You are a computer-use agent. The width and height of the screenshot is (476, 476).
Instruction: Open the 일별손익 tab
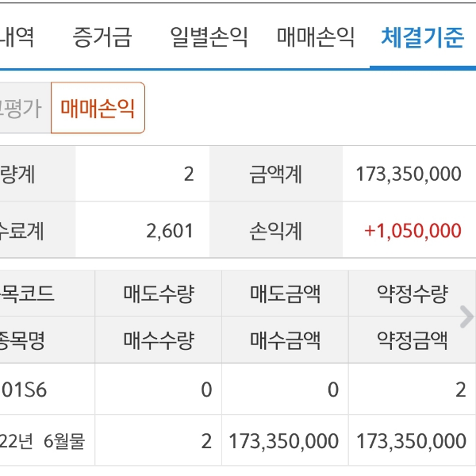[209, 36]
